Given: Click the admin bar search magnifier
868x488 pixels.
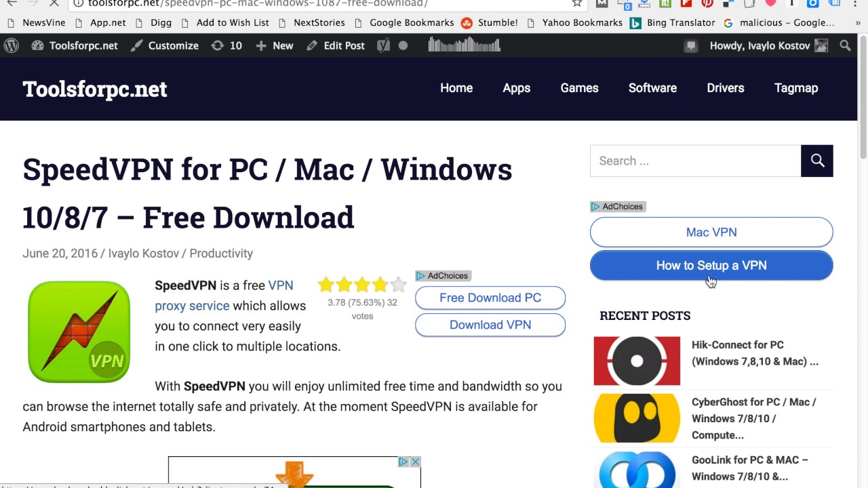Looking at the screenshot, I should 845,45.
